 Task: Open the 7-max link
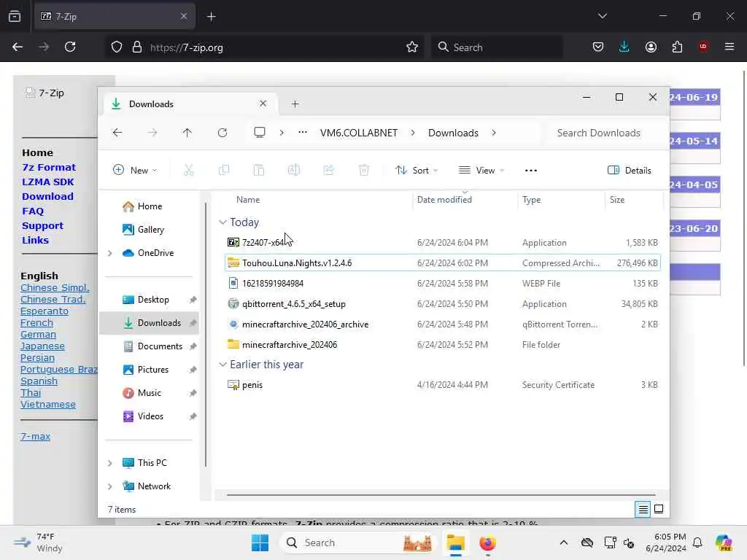(x=35, y=436)
